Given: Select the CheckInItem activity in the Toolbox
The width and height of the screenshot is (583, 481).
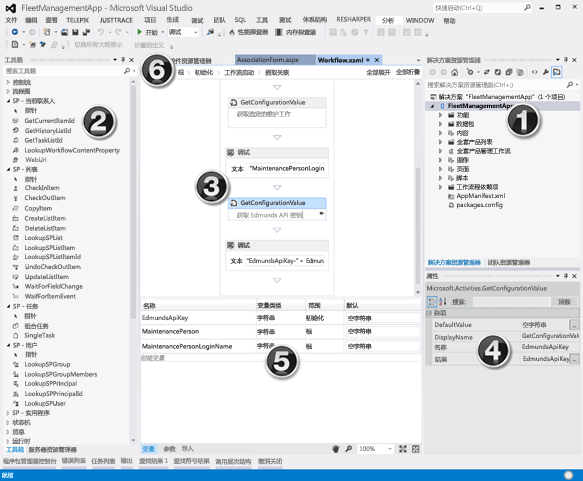Looking at the screenshot, I should tap(42, 188).
